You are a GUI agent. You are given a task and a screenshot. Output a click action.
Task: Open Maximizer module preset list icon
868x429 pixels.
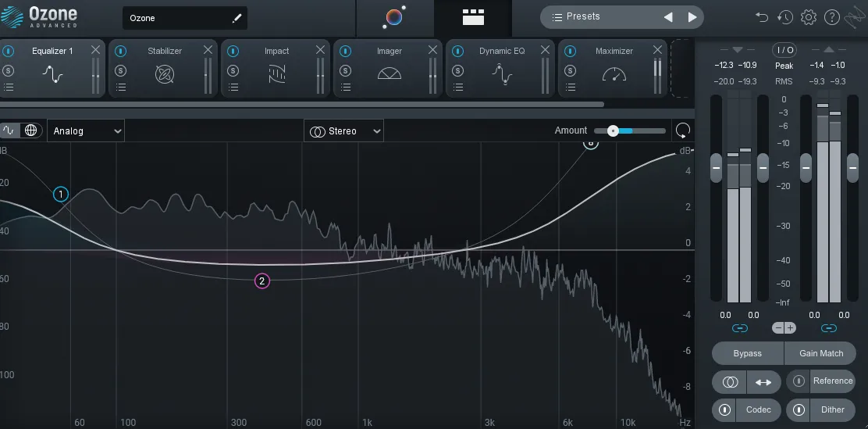click(x=570, y=87)
